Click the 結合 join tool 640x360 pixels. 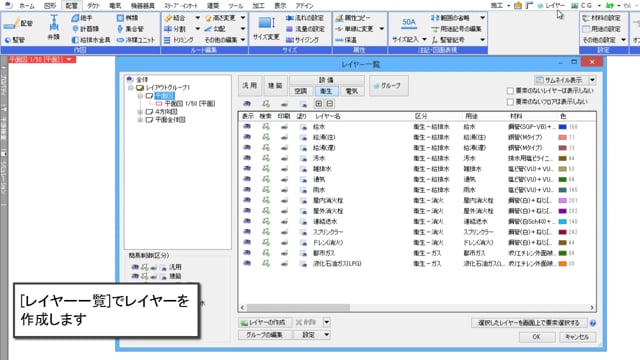tap(175, 18)
